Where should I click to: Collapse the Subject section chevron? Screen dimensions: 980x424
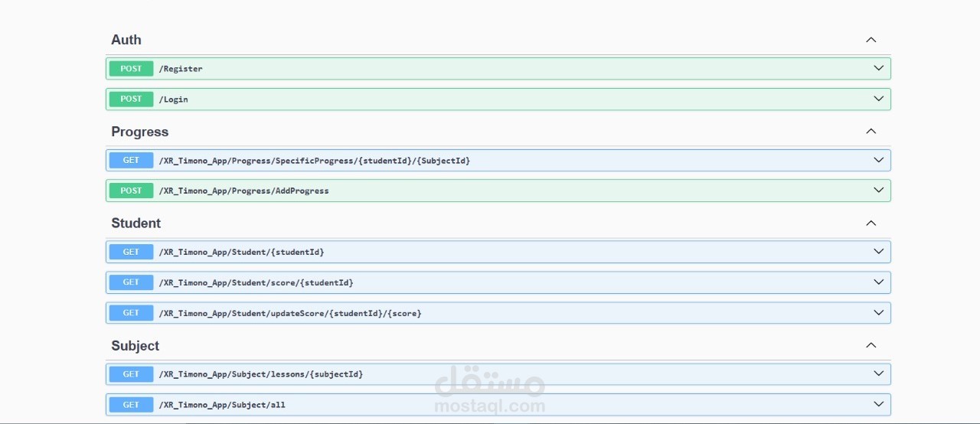tap(871, 346)
